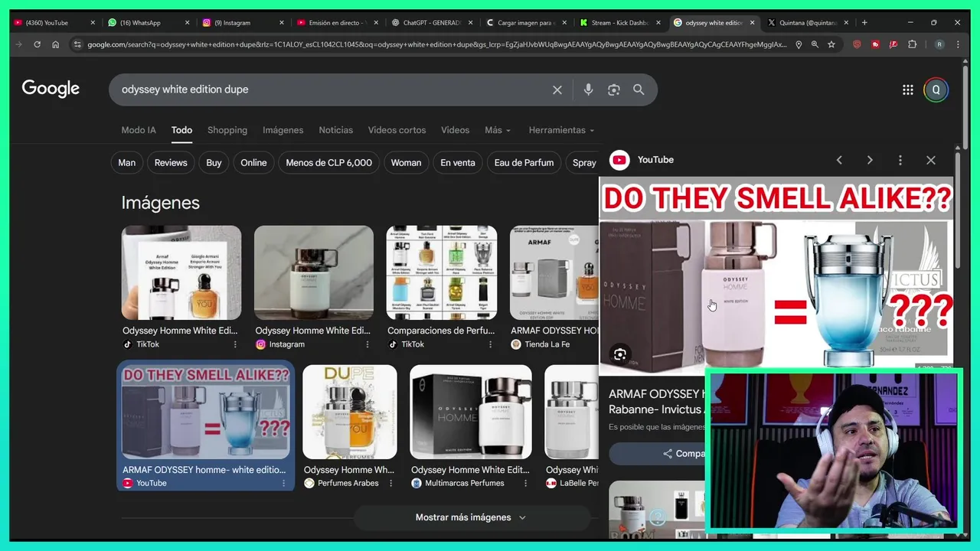The width and height of the screenshot is (980, 551).
Task: Close the image preview panel
Action: click(931, 160)
